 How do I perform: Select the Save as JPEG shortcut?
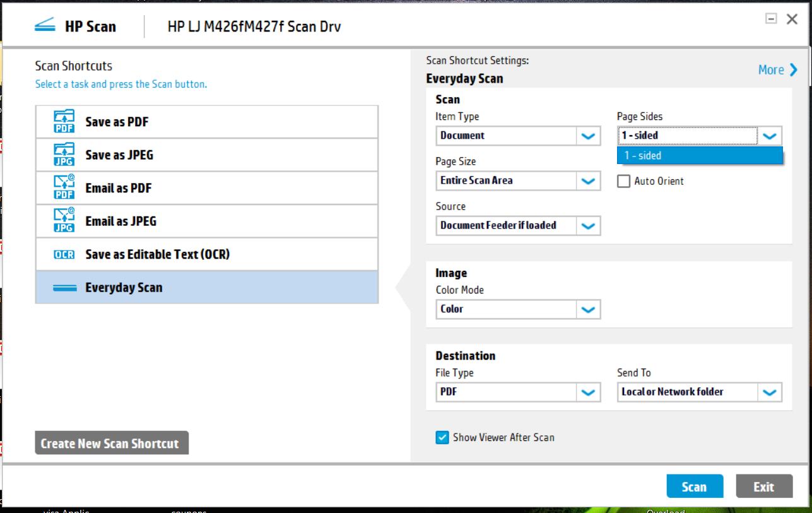point(207,155)
